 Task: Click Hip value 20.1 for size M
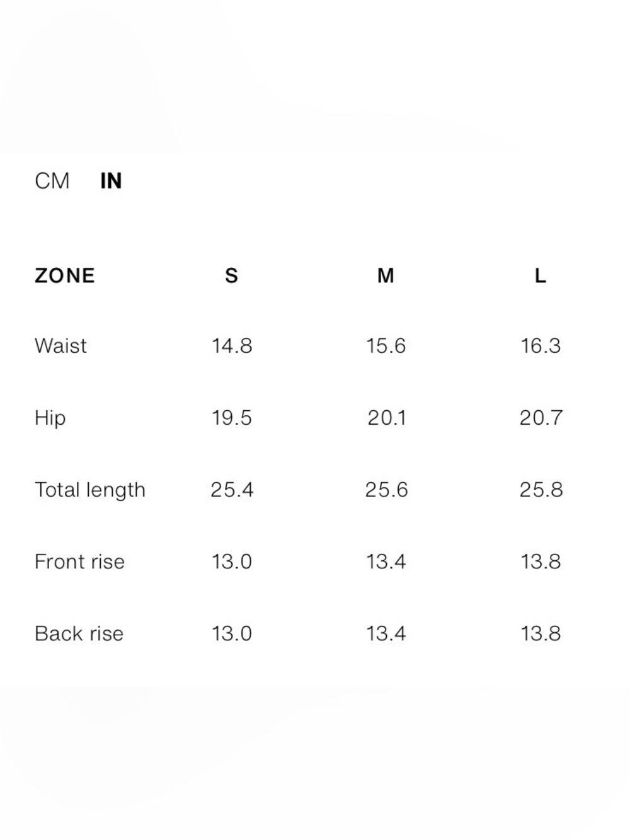(x=387, y=418)
